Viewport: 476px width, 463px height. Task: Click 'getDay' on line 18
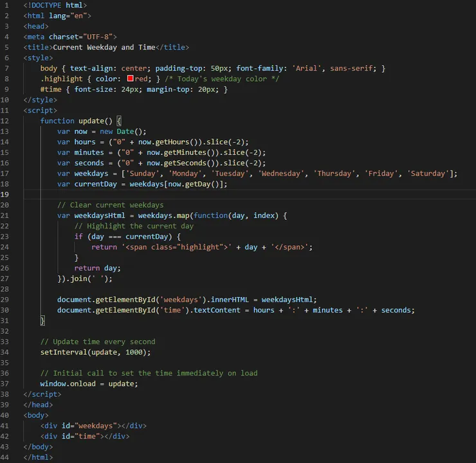(197, 184)
